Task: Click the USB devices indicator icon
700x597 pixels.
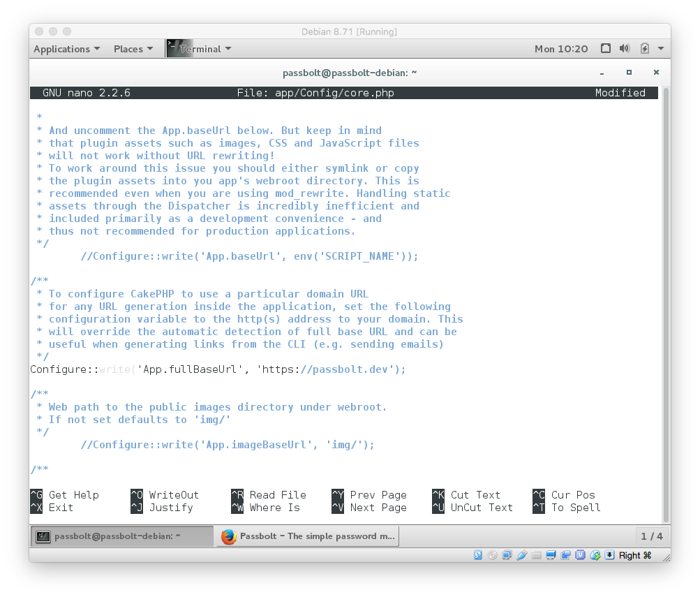Action: click(x=521, y=555)
